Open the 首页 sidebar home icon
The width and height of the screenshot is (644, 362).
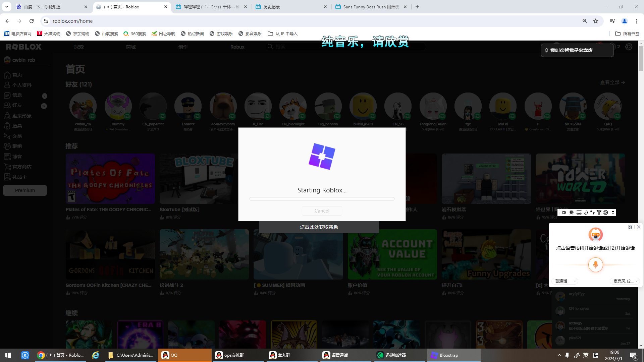click(x=7, y=75)
